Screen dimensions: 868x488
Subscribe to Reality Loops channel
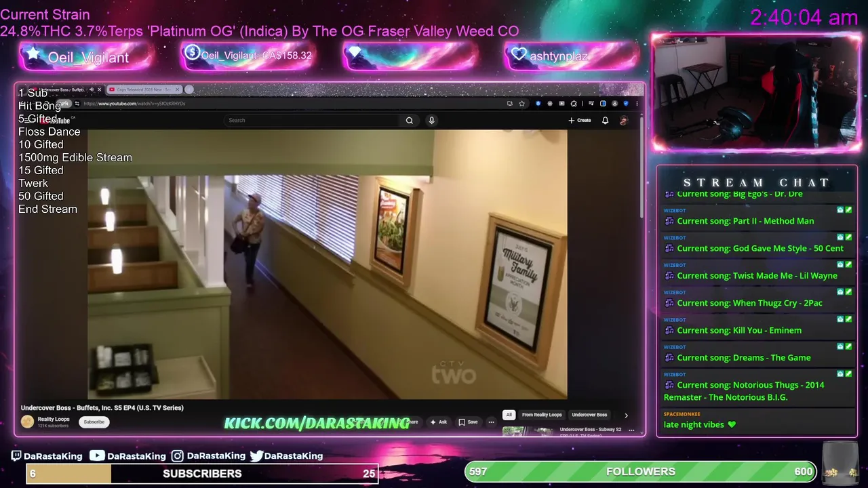(x=94, y=422)
